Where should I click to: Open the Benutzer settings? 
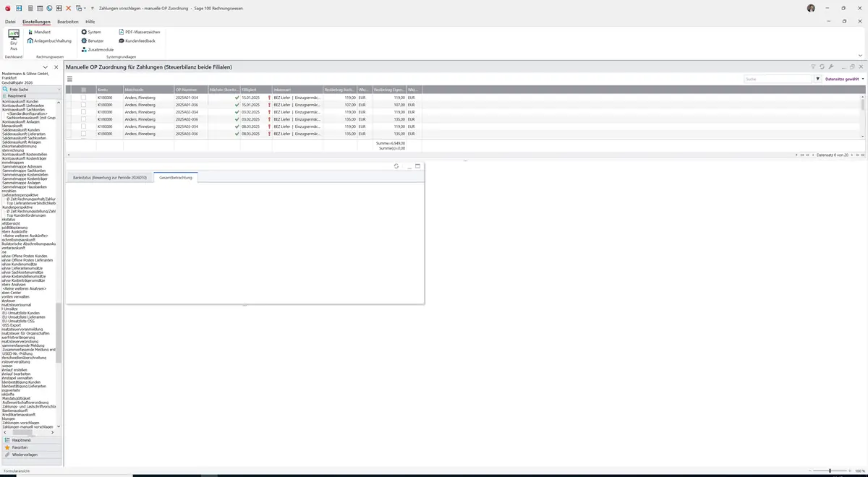(x=93, y=41)
